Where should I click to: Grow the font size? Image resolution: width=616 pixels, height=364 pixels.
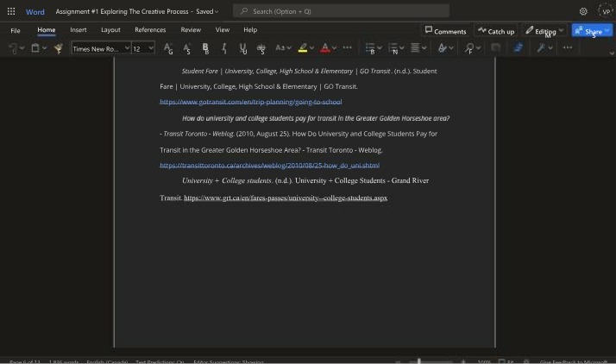tap(168, 48)
